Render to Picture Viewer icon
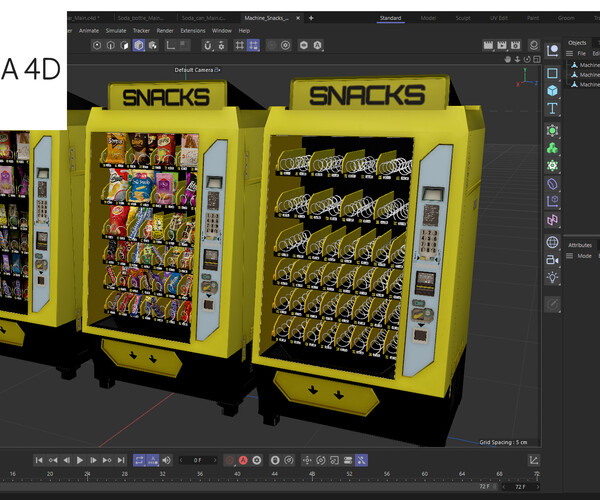The width and height of the screenshot is (600, 500). coord(502,45)
